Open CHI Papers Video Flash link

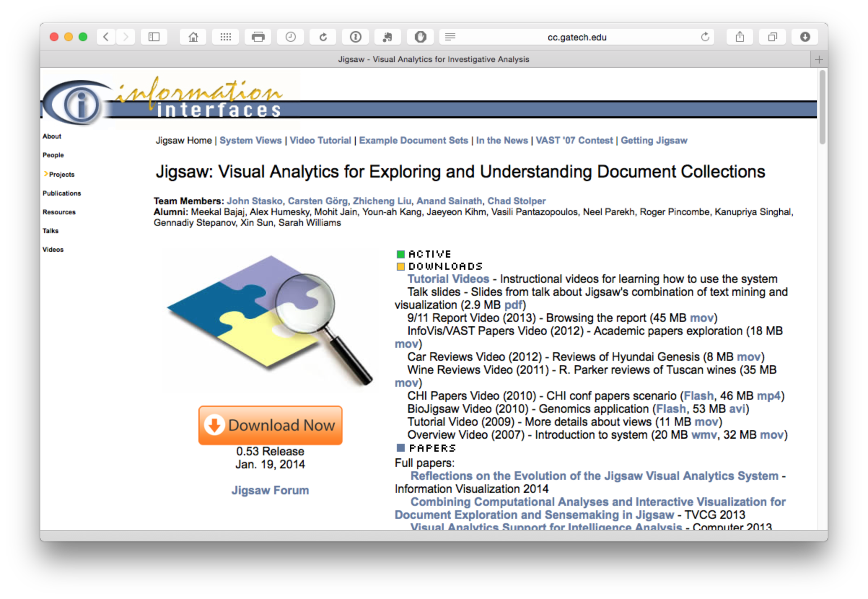point(698,395)
